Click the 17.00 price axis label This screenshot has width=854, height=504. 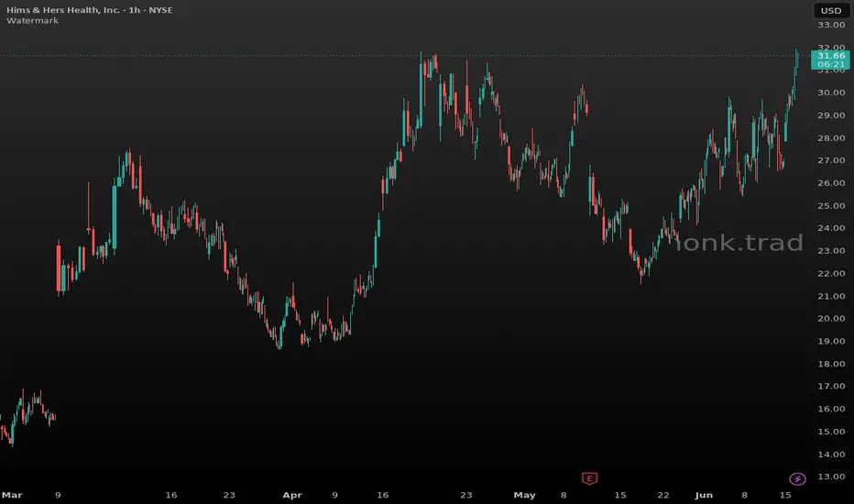click(830, 387)
